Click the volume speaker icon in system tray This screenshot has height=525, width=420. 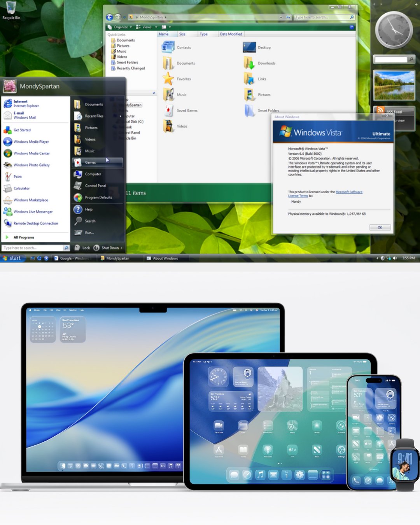tap(395, 258)
